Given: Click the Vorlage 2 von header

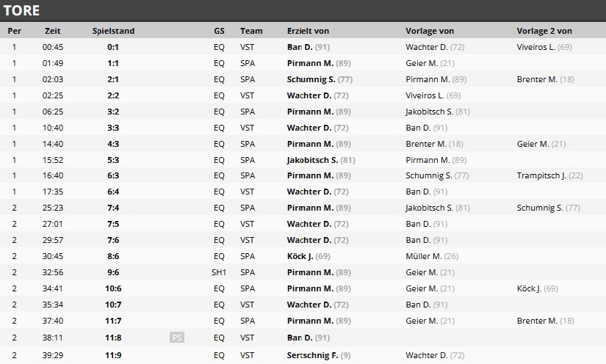Looking at the screenshot, I should (x=544, y=31).
